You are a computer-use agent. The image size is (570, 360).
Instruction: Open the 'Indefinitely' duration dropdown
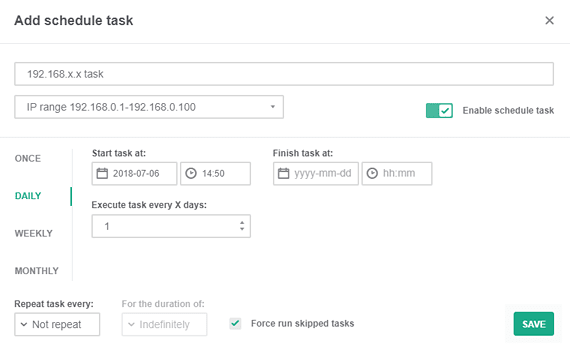(x=164, y=324)
